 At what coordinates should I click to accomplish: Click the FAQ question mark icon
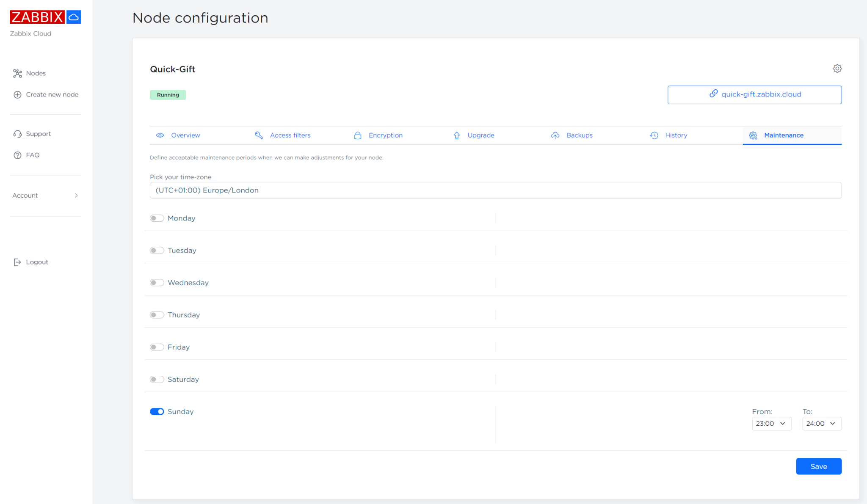coord(17,155)
